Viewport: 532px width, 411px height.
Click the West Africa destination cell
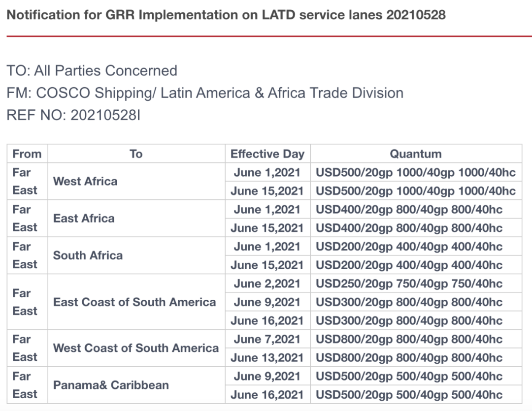tap(85, 181)
